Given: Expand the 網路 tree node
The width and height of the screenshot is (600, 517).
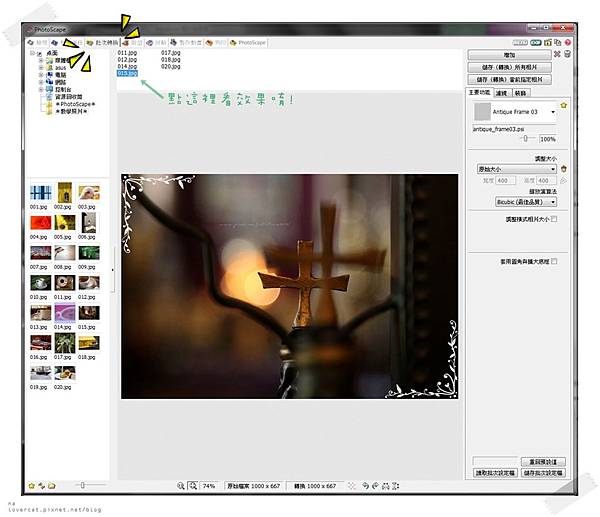Looking at the screenshot, I should (x=41, y=82).
